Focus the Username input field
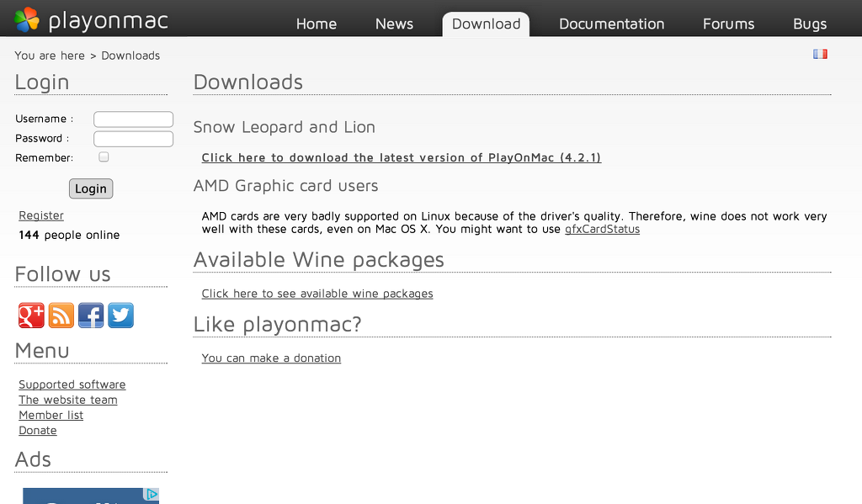Viewport: 862px width, 504px height. 134,119
